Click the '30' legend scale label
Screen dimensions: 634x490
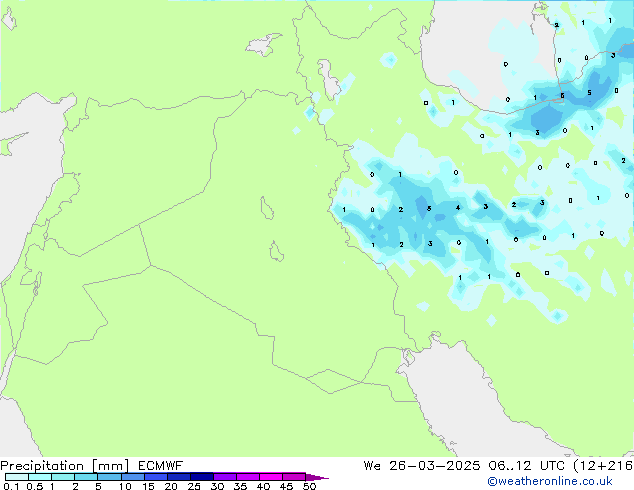tap(217, 486)
